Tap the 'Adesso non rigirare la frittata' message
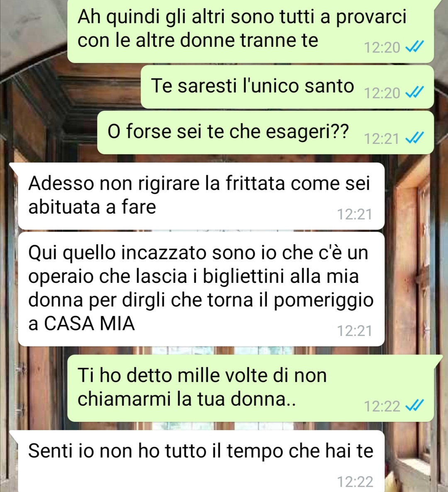The image size is (448, 492). point(201,196)
